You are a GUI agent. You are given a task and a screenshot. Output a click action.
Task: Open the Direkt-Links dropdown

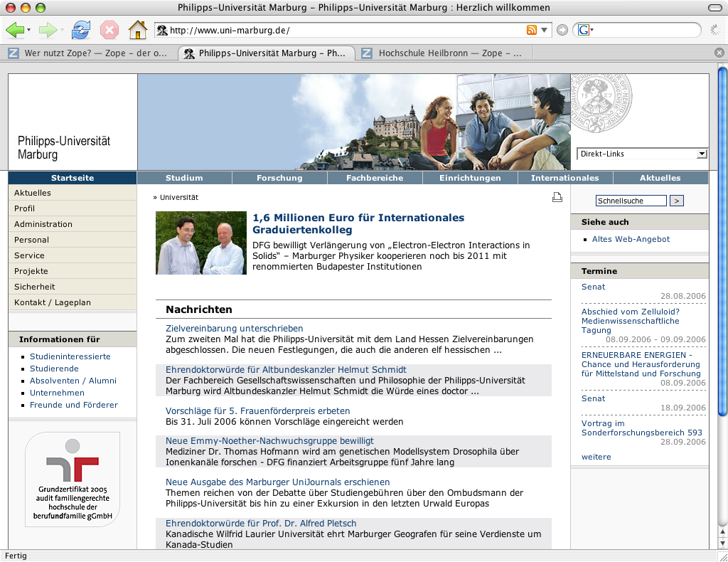[641, 154]
